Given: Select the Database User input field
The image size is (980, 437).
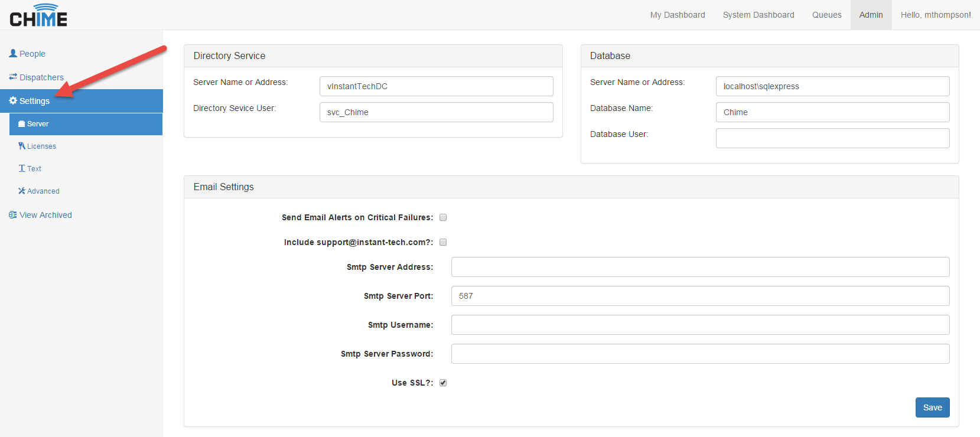Looking at the screenshot, I should pyautogui.click(x=832, y=138).
